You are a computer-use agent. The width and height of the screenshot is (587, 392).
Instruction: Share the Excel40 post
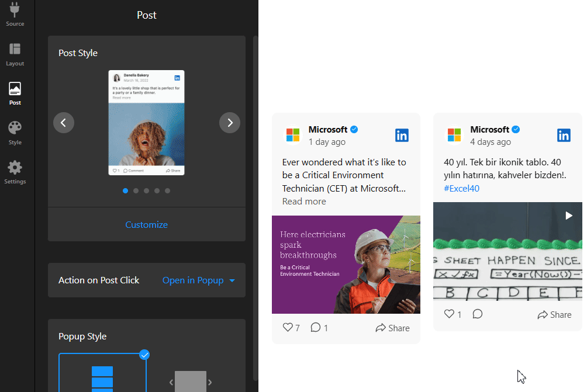[554, 314]
